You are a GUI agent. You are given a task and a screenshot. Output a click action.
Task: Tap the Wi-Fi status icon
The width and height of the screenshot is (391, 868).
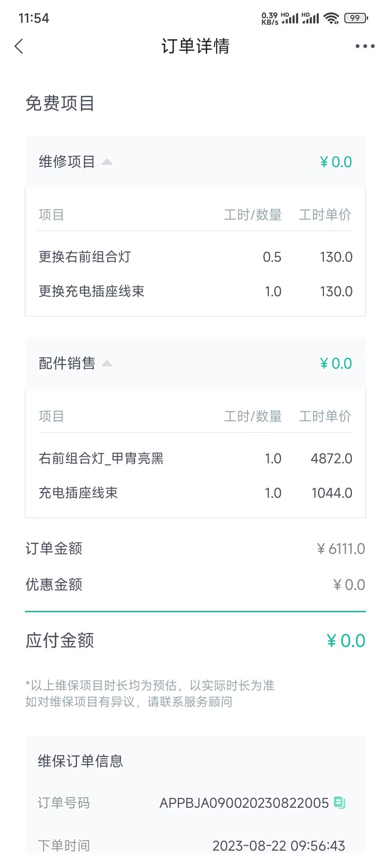(x=331, y=18)
